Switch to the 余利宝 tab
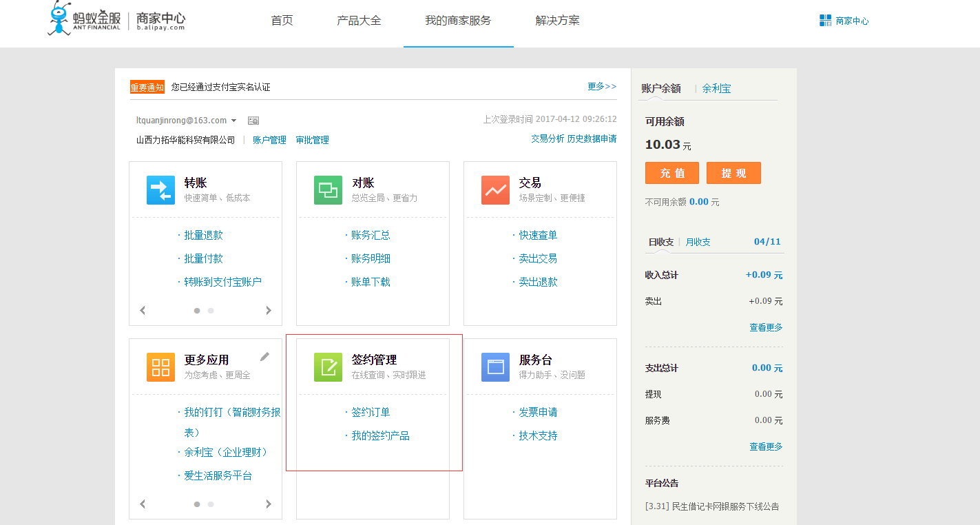 (x=716, y=88)
